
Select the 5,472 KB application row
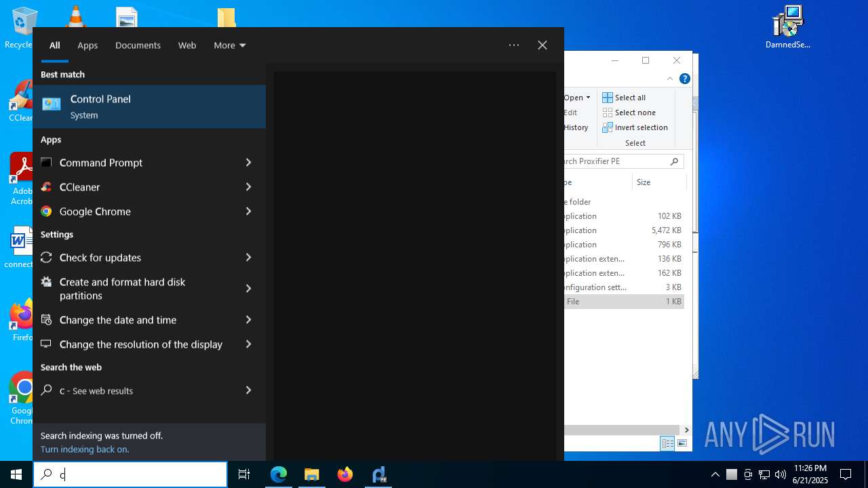(624, 230)
